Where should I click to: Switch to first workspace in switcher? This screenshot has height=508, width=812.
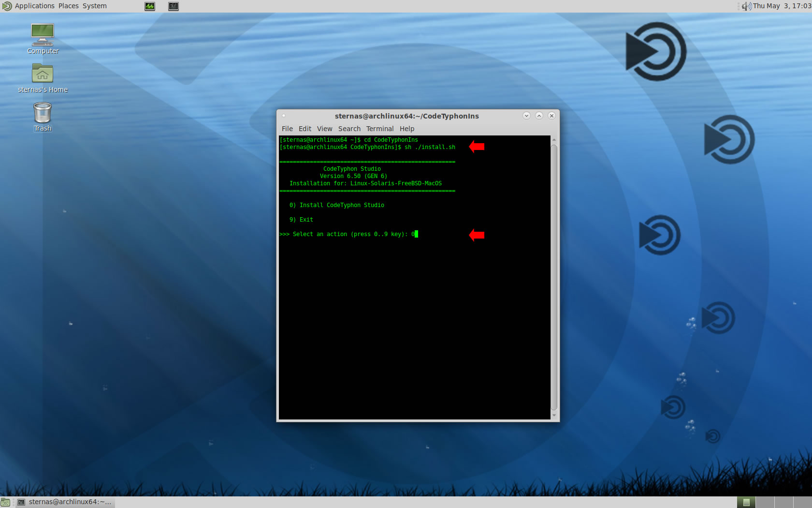coord(746,502)
